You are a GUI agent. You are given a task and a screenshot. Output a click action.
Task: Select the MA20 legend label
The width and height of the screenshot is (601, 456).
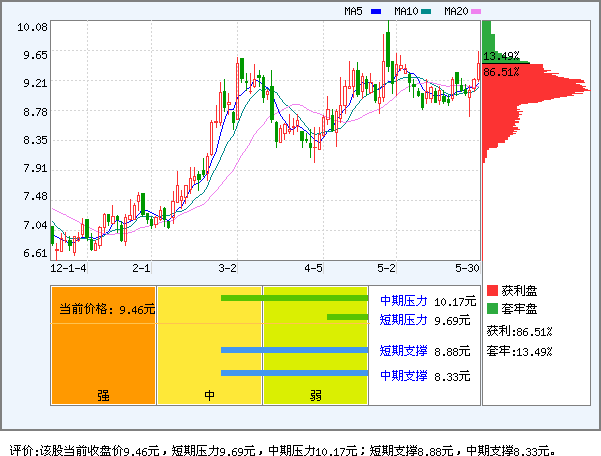[456, 11]
